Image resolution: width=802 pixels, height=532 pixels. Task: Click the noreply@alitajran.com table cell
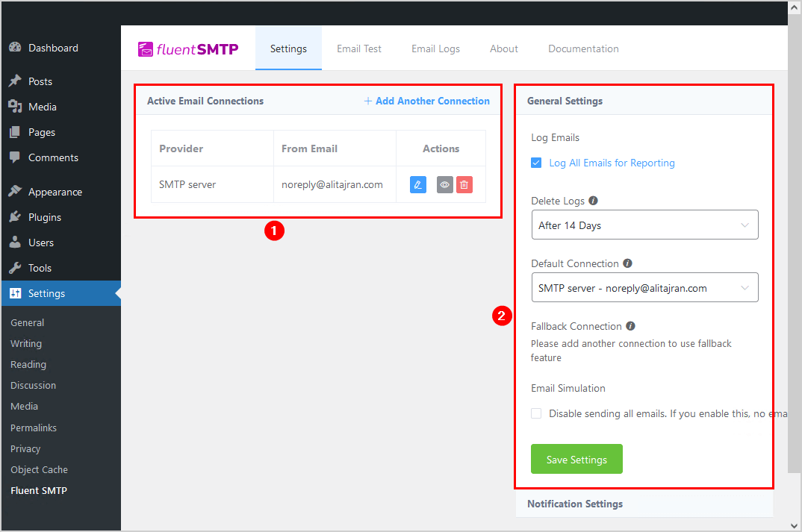335,184
